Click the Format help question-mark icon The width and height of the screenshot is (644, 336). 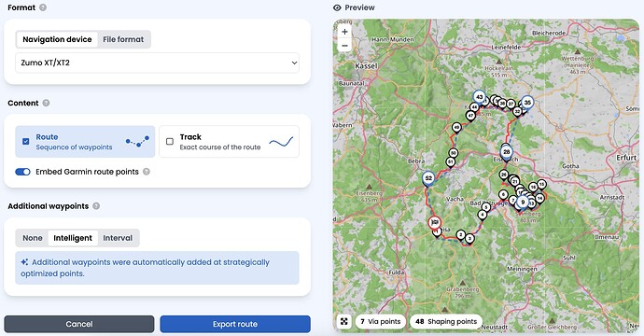click(x=43, y=7)
